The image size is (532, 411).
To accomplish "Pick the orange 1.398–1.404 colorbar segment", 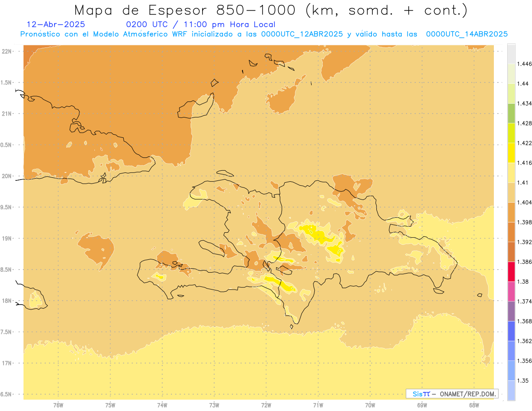I will tap(511, 212).
